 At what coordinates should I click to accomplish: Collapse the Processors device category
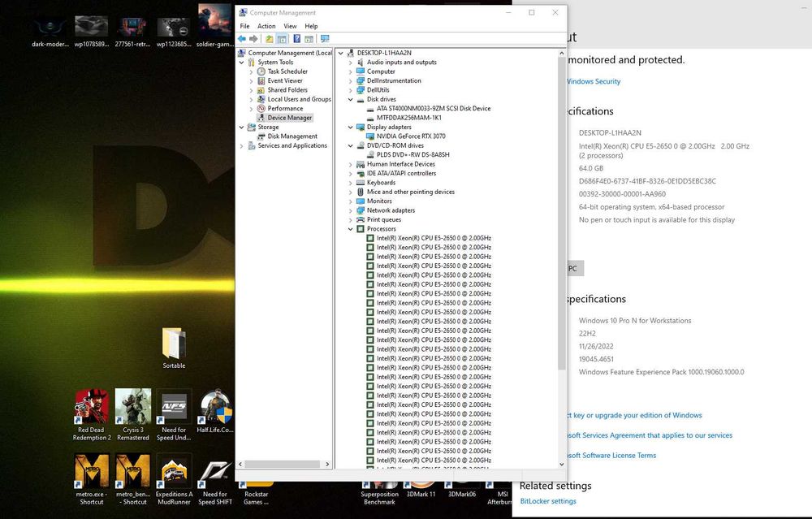(351, 229)
